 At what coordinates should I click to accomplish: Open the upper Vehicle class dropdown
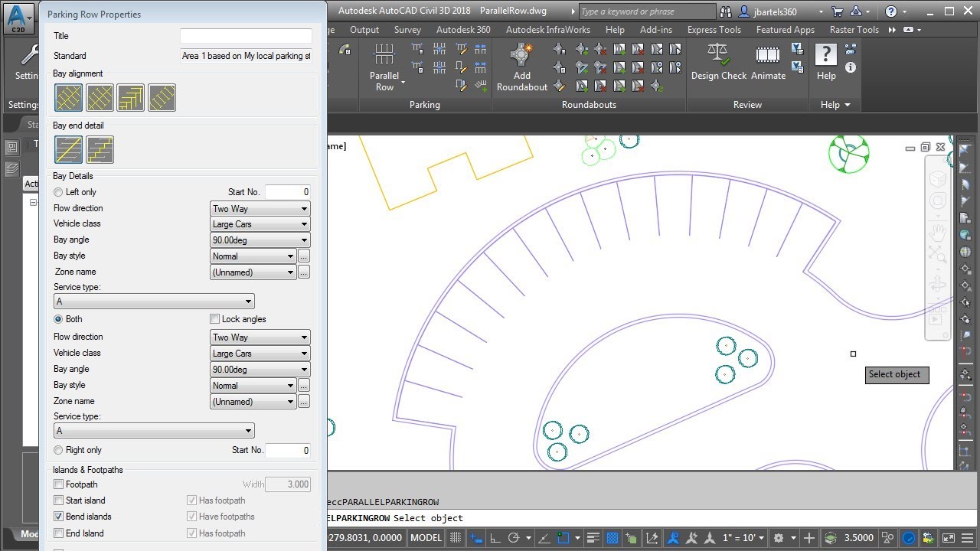tap(260, 224)
